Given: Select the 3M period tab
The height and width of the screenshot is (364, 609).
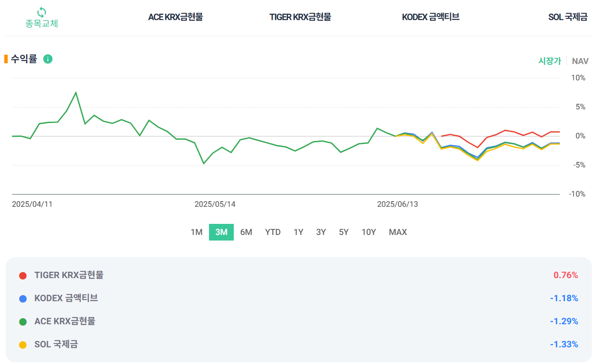Looking at the screenshot, I should [221, 232].
